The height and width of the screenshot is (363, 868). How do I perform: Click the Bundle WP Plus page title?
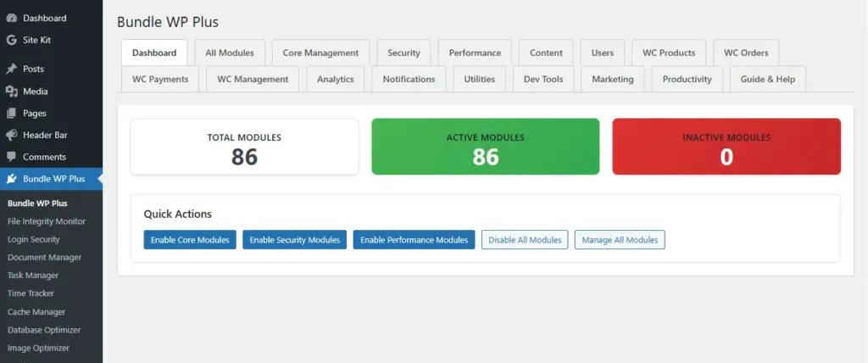[x=168, y=22]
